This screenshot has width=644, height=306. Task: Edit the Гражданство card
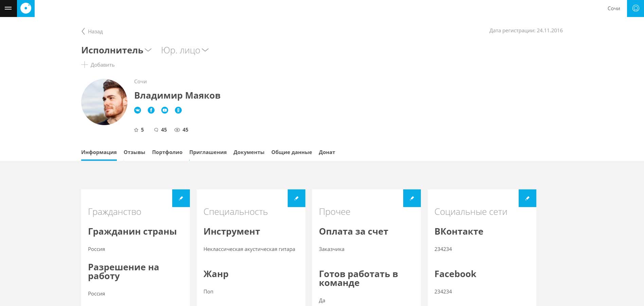click(181, 198)
